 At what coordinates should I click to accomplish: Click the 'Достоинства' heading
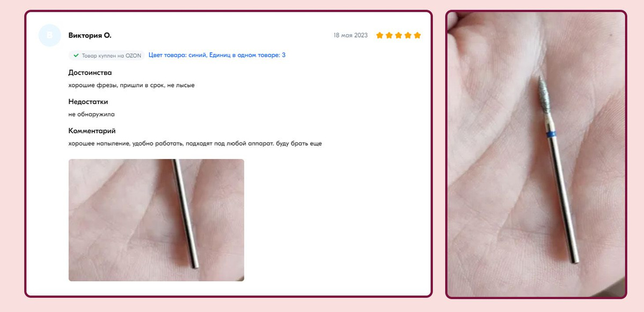pos(90,73)
